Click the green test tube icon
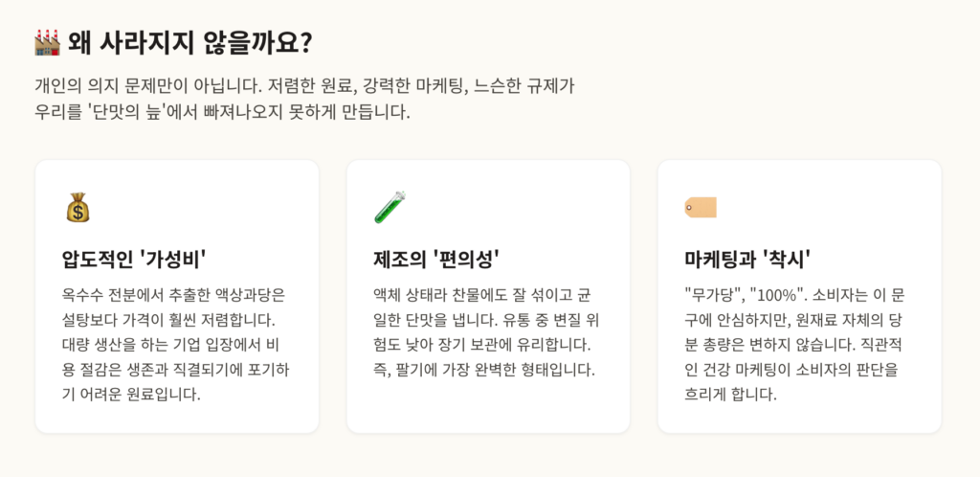The width and height of the screenshot is (980, 477). 390,207
